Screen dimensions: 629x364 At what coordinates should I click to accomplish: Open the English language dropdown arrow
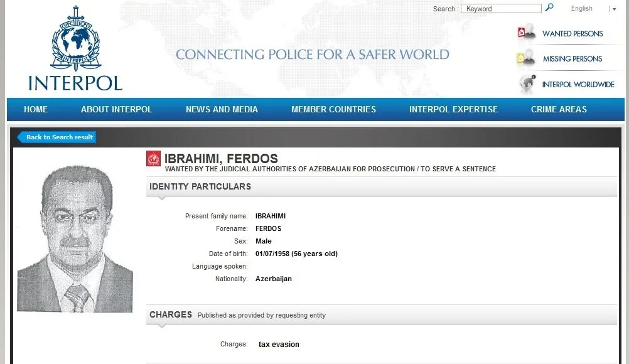[614, 9]
